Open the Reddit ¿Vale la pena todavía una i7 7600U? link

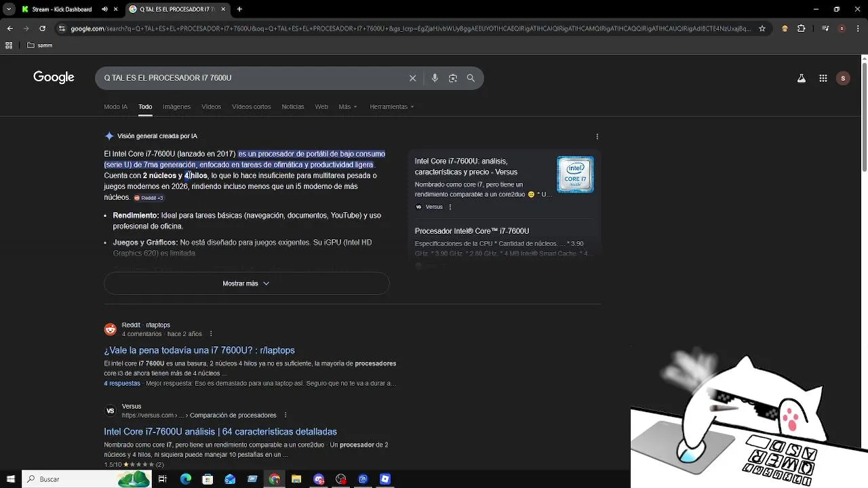pos(199,350)
